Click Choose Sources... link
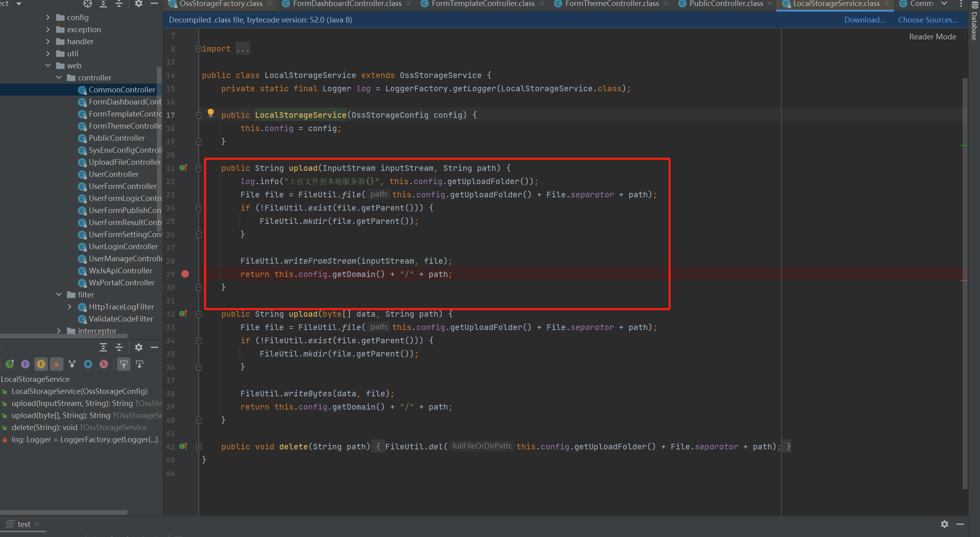The image size is (980, 537). pyautogui.click(x=928, y=20)
